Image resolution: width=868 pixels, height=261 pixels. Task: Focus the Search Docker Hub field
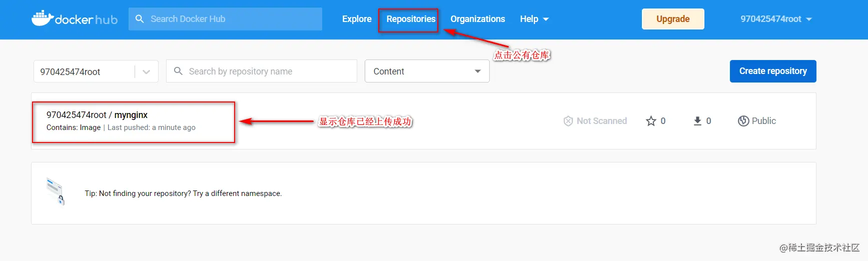[225, 19]
